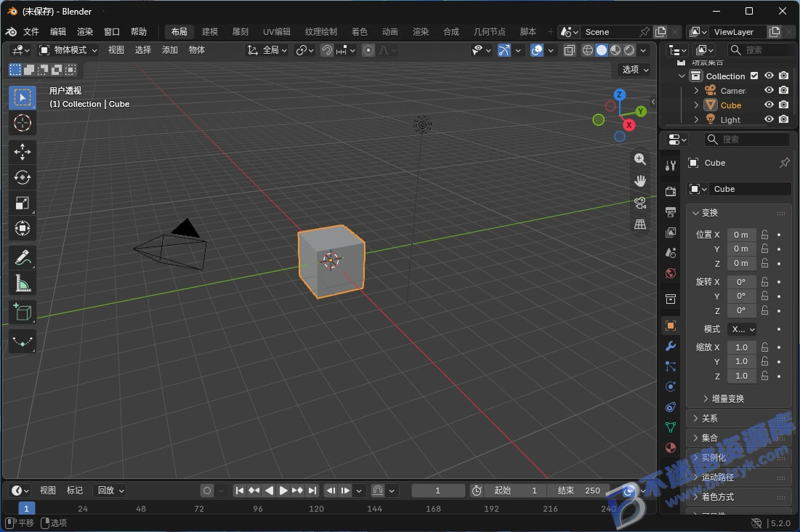800x532 pixels.
Task: Open the Object Constraints properties tab
Action: click(671, 407)
